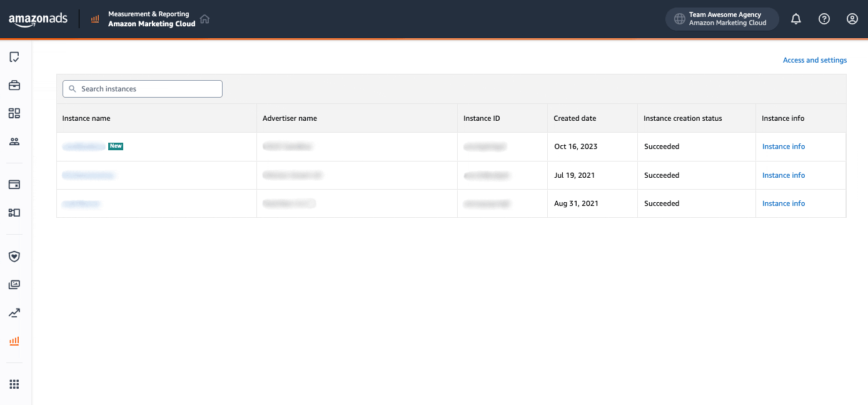
Task: Open the user profile icon
Action: point(852,19)
